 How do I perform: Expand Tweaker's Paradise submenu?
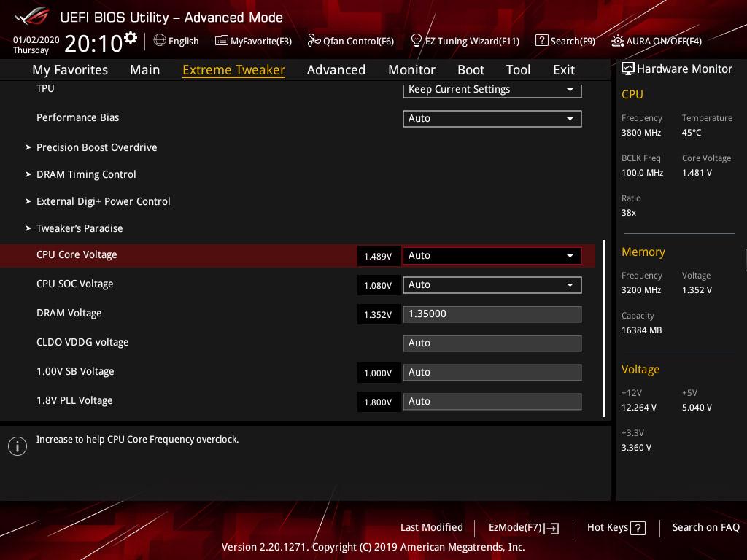pyautogui.click(x=80, y=228)
